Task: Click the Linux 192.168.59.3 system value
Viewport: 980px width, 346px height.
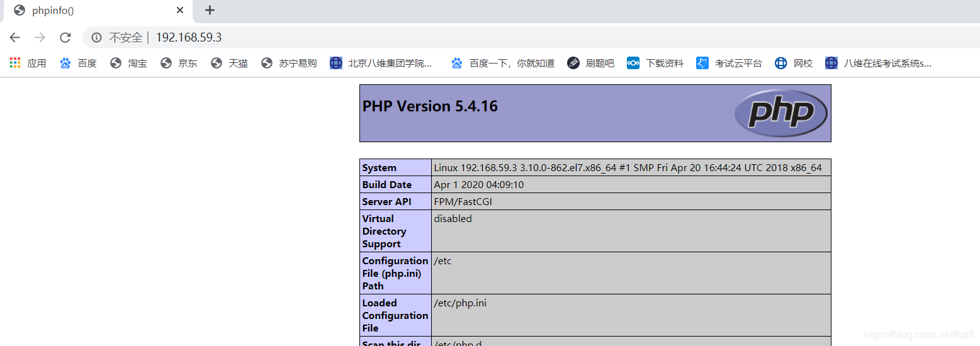Action: pos(628,168)
